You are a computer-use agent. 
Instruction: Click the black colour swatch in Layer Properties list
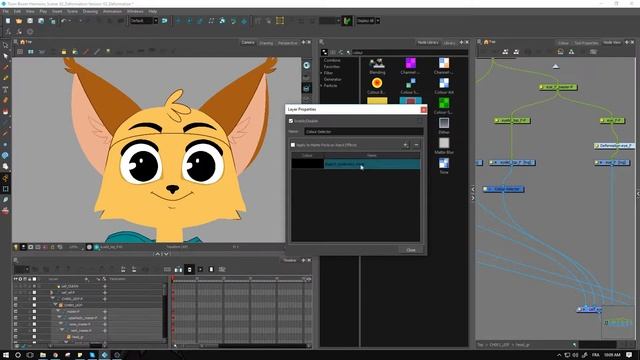[x=307, y=164]
